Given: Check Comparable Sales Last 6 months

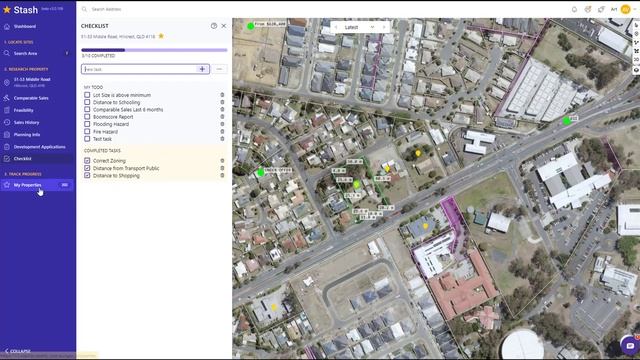Looking at the screenshot, I should (87, 109).
